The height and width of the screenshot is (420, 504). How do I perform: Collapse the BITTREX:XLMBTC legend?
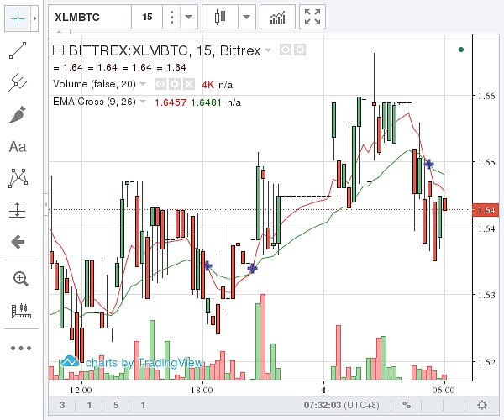58,50
